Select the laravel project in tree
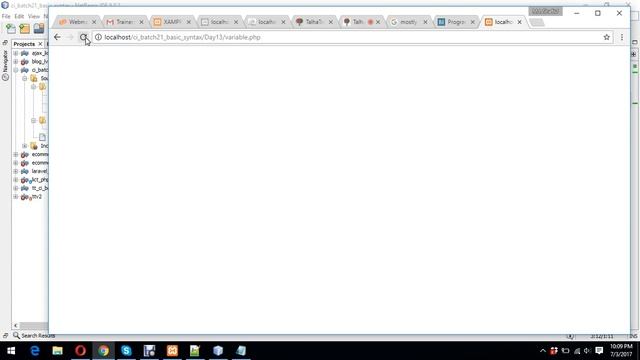Viewport: 640px width, 360px height. [x=40, y=171]
